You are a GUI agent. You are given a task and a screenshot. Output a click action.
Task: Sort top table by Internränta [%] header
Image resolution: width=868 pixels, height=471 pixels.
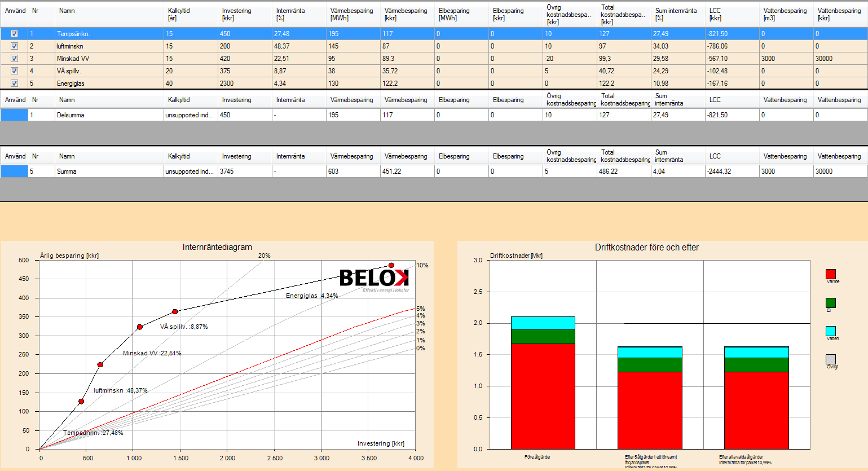(299, 14)
